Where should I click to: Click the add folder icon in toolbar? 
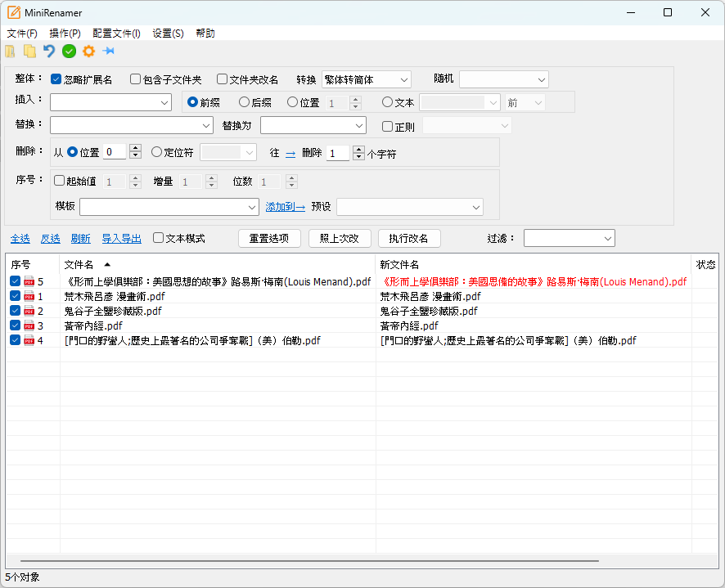[x=11, y=52]
